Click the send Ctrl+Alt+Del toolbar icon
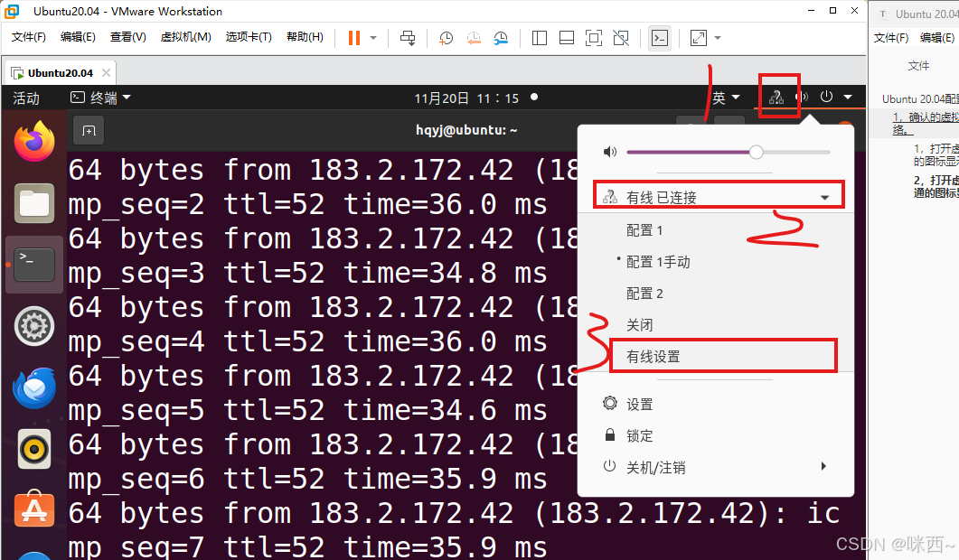This screenshot has height=560, width=959. 408,38
